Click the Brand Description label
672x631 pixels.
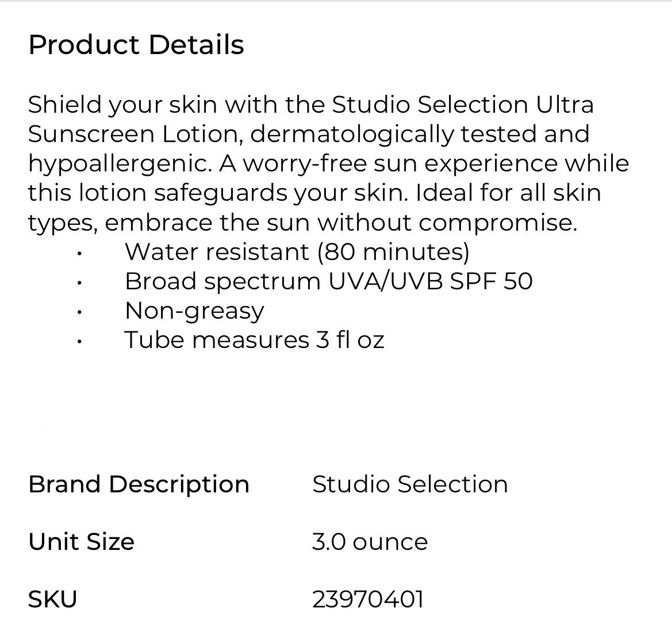click(x=139, y=485)
